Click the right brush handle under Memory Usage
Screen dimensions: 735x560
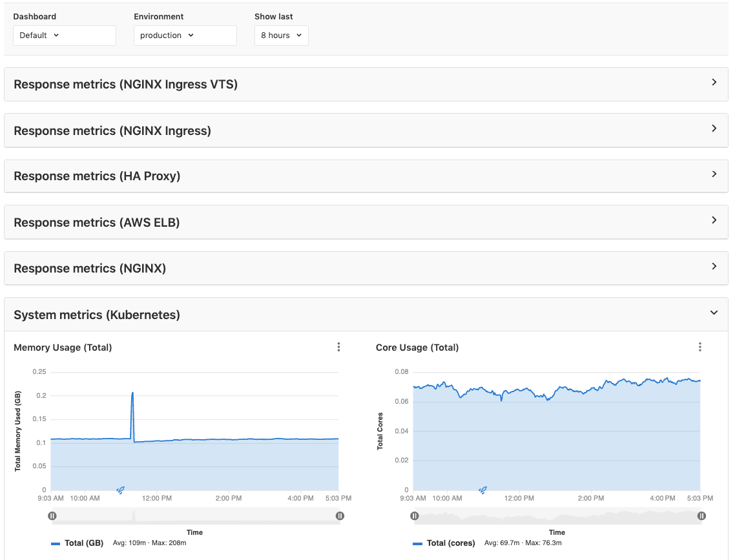point(339,515)
